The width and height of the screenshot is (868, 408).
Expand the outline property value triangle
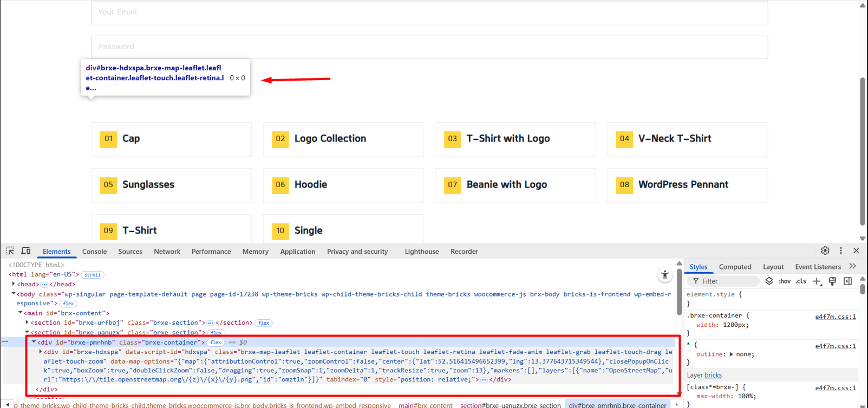click(x=731, y=354)
